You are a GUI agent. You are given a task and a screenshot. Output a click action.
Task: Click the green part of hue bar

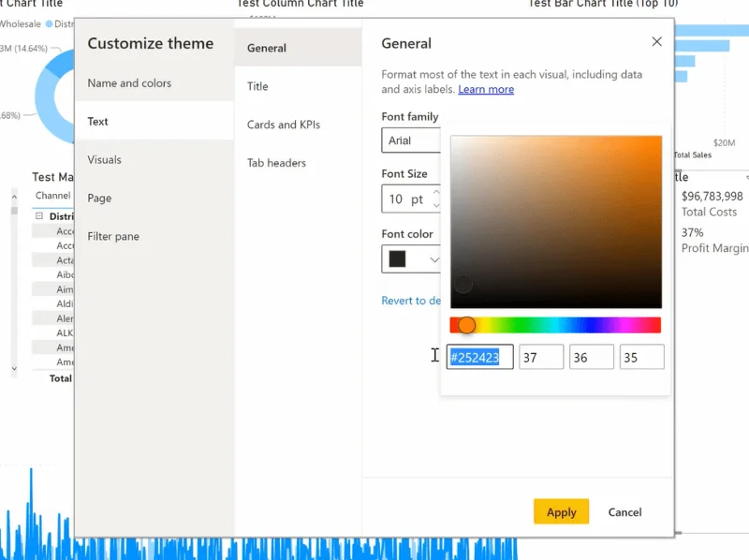521,325
